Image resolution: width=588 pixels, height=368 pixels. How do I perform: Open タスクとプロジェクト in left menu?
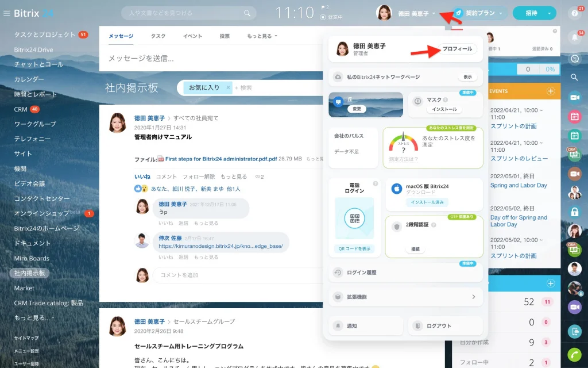point(45,34)
